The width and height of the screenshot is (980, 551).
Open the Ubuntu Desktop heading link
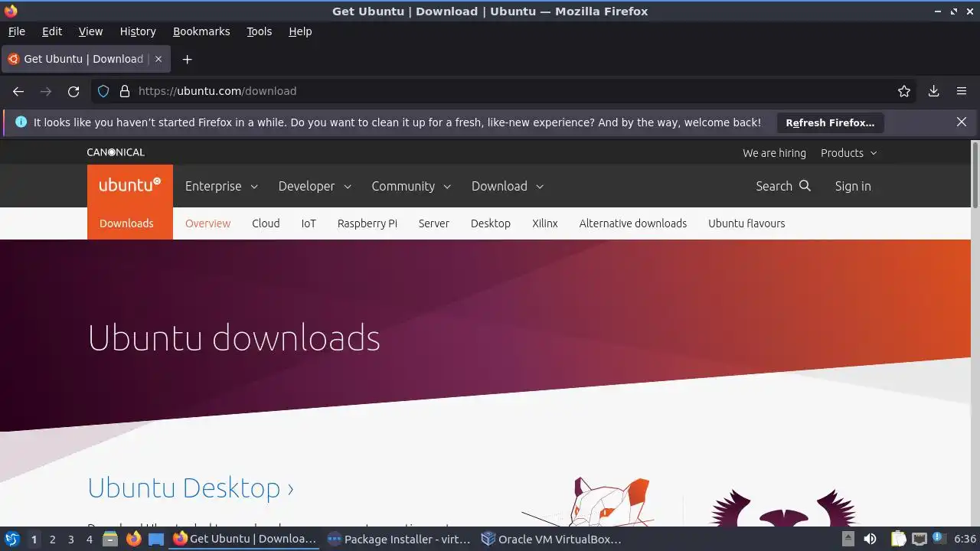(x=191, y=488)
